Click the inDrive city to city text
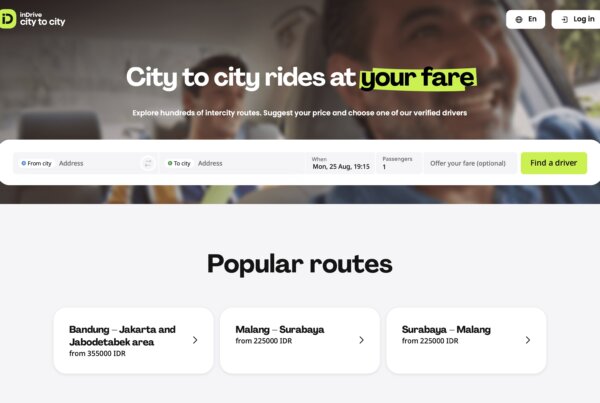 click(42, 19)
